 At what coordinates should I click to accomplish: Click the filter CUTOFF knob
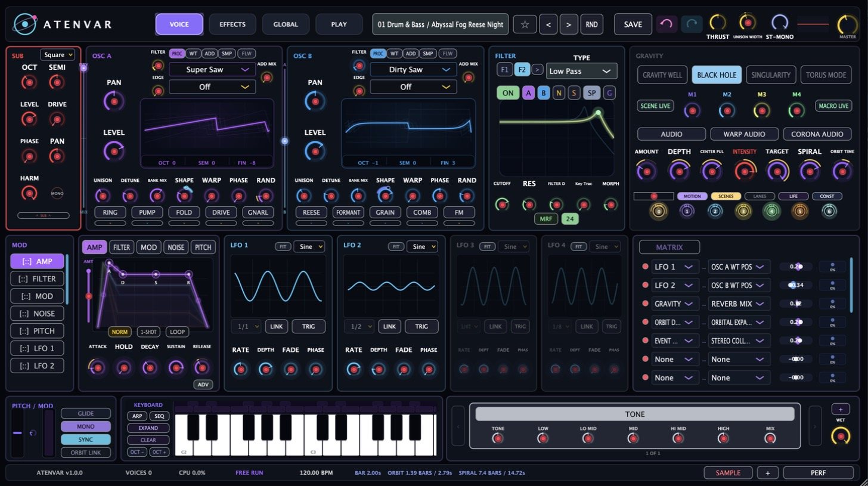point(502,205)
